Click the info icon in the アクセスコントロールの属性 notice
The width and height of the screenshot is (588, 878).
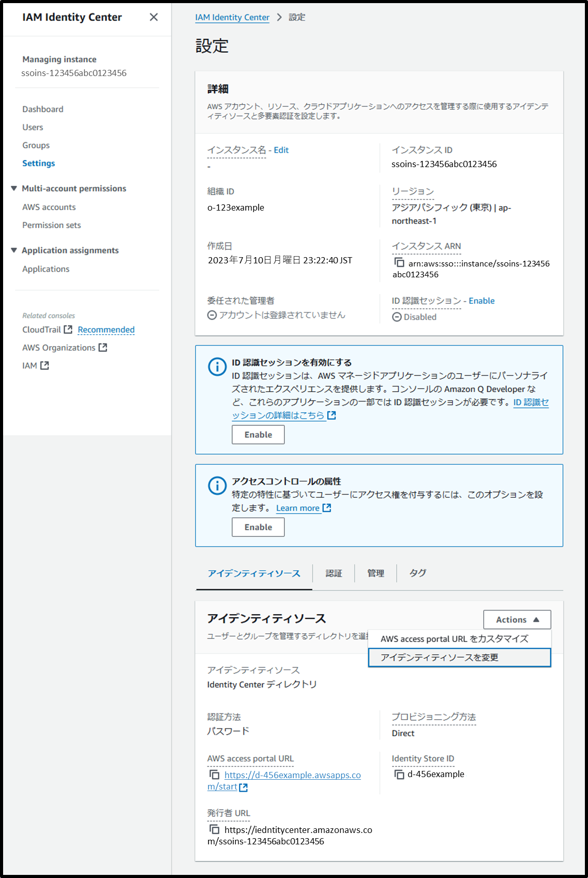pyautogui.click(x=217, y=486)
